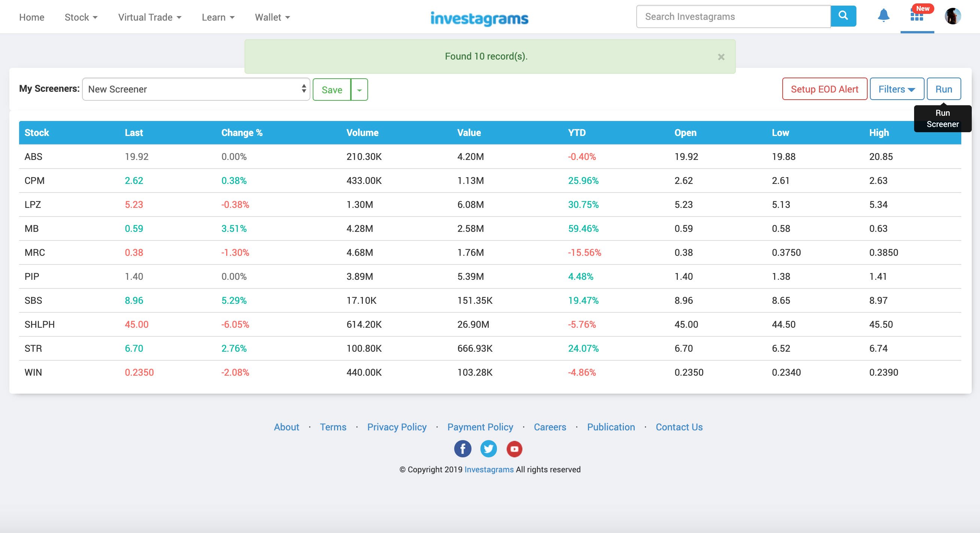Select the WIN stock symbol
The image size is (980, 533).
click(x=33, y=372)
